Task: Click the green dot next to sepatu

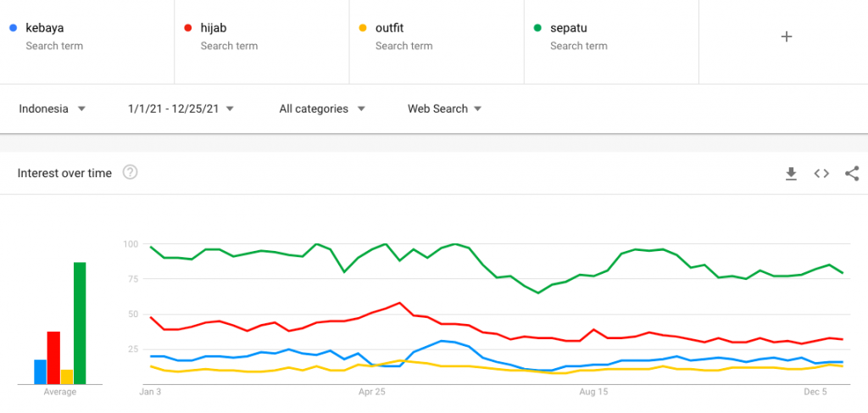Action: (537, 28)
